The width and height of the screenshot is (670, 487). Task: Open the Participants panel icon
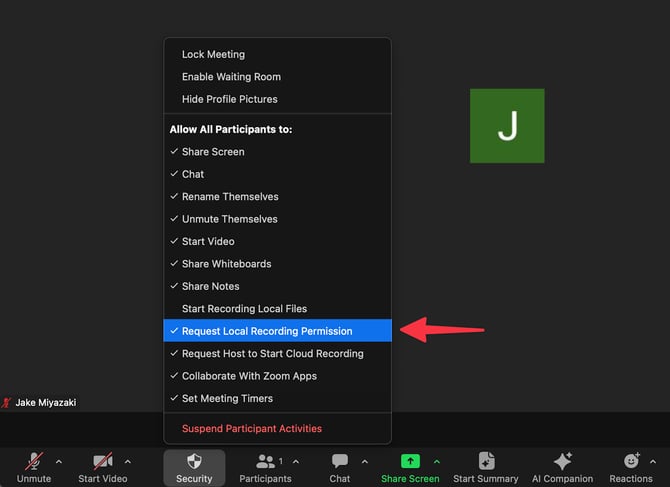266,461
